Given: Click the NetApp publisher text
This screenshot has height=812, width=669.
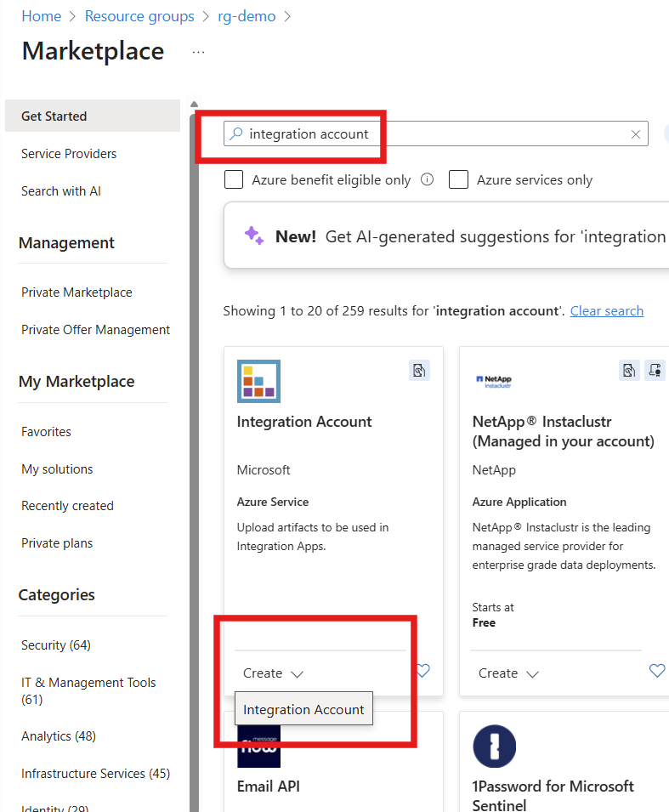Looking at the screenshot, I should pyautogui.click(x=494, y=470).
